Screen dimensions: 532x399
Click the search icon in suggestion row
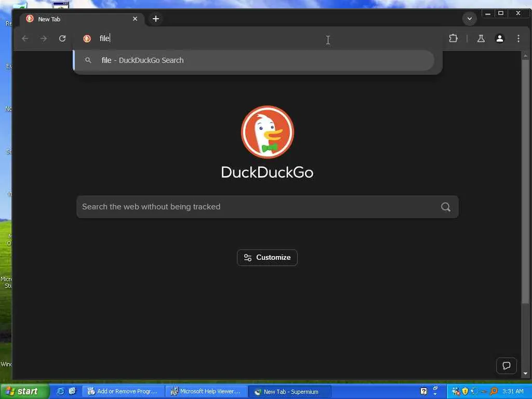click(88, 60)
